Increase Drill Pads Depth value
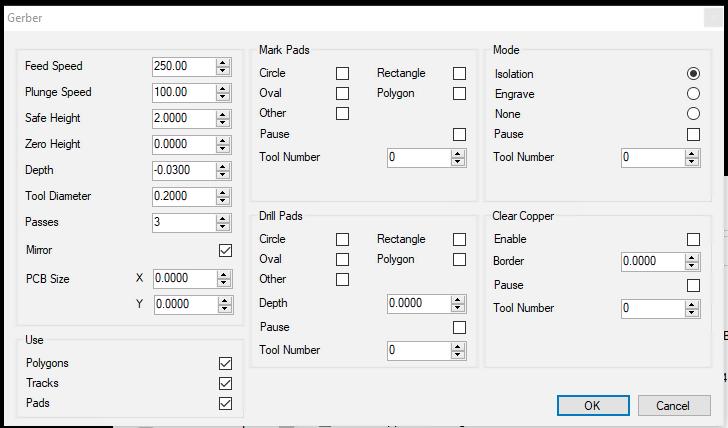728x428 pixels. point(458,299)
